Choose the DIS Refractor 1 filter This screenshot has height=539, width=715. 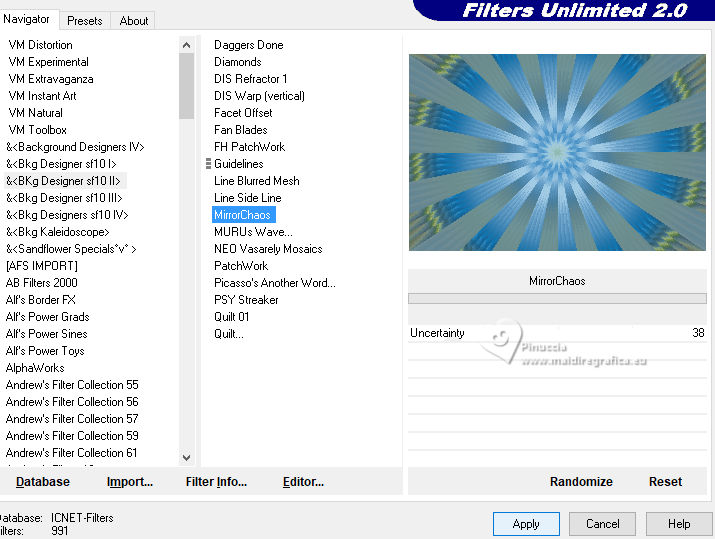pyautogui.click(x=251, y=79)
